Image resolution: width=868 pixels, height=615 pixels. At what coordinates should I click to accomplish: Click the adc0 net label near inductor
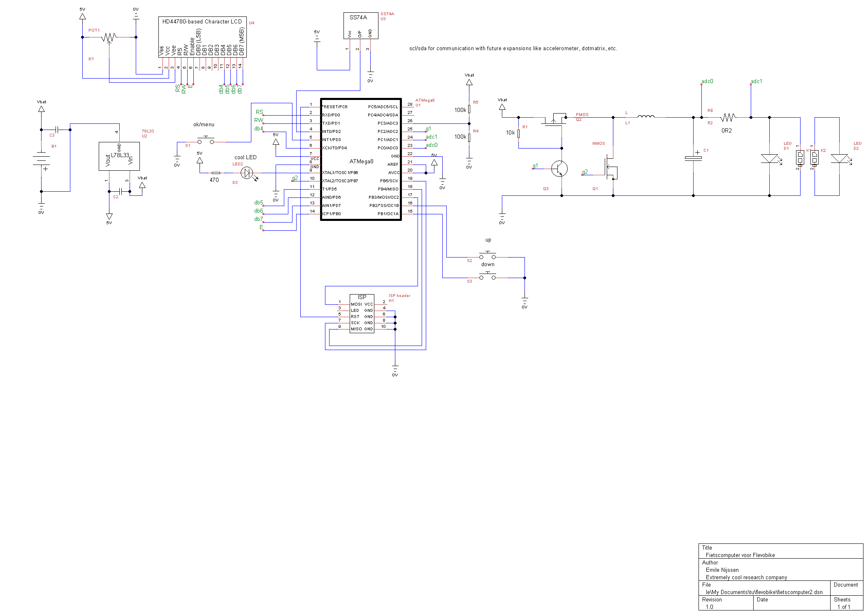[707, 81]
